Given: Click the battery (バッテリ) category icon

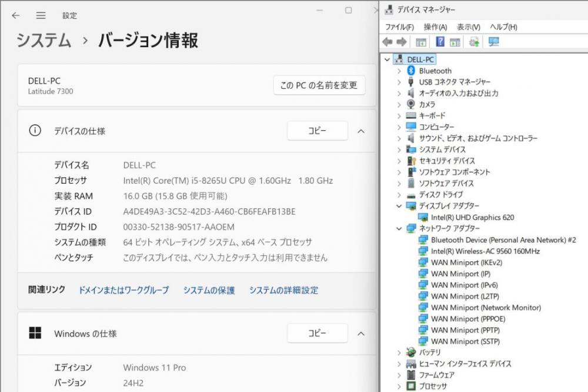Looking at the screenshot, I should [x=411, y=352].
